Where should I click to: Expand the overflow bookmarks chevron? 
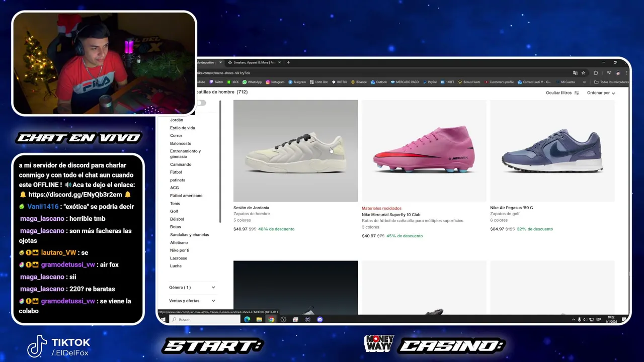[584, 82]
